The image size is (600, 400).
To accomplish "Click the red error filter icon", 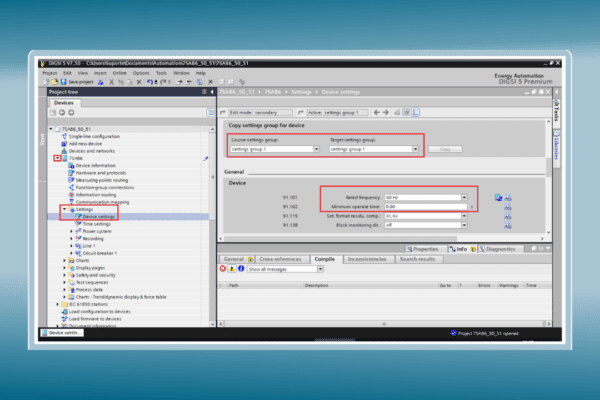I will tap(222, 269).
